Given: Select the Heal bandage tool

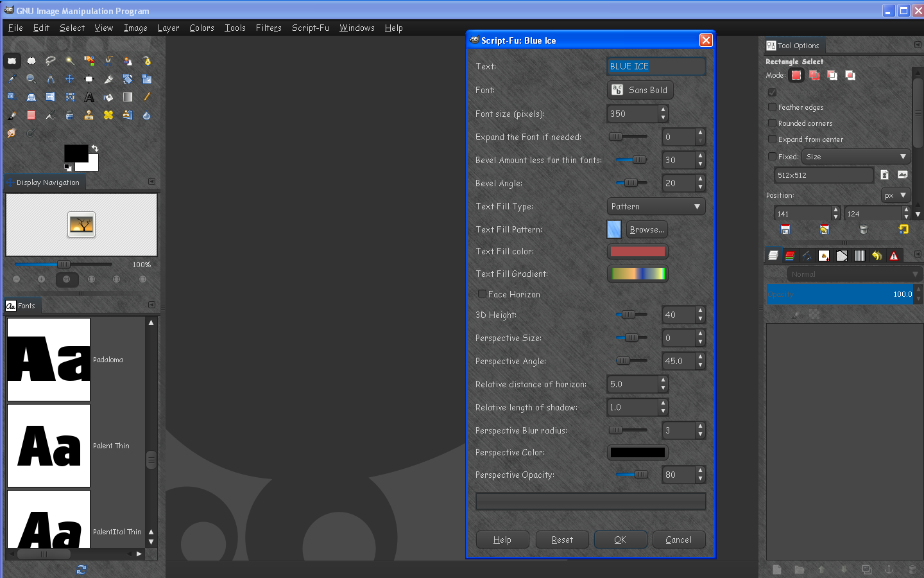Looking at the screenshot, I should click(108, 115).
